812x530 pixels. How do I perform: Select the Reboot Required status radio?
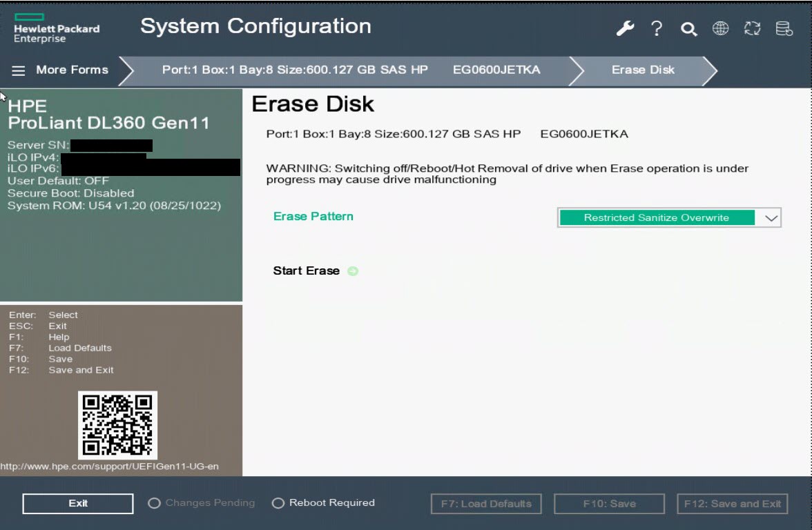coord(280,502)
